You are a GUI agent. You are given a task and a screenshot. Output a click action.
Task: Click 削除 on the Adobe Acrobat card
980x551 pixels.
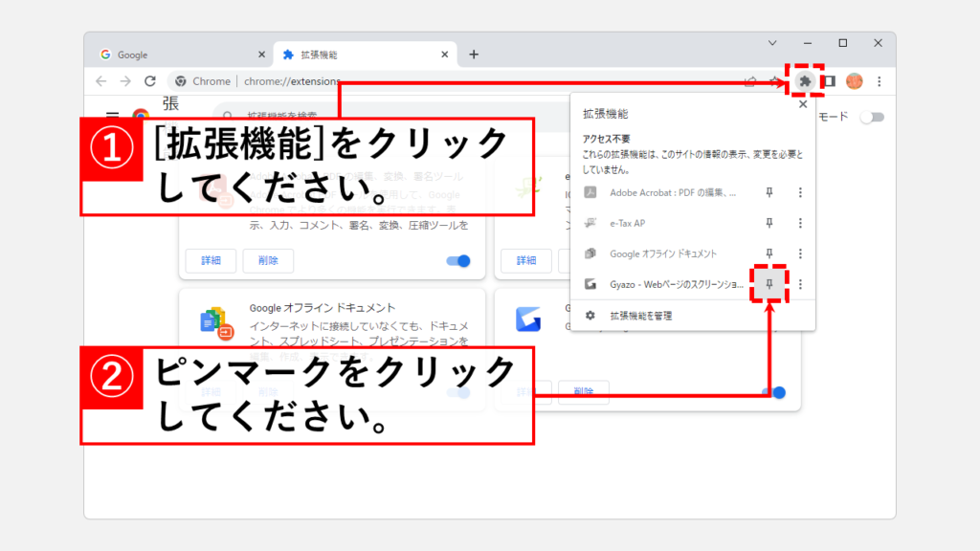268,260
